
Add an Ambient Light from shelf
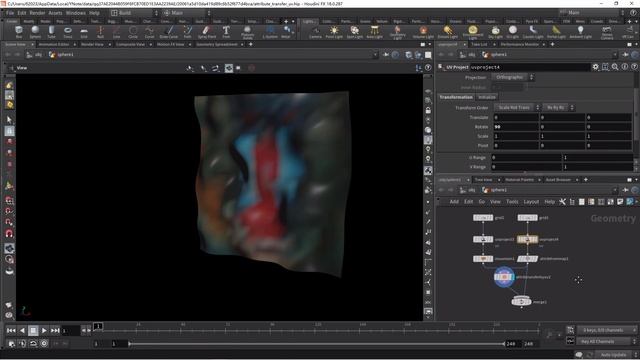tap(580, 31)
